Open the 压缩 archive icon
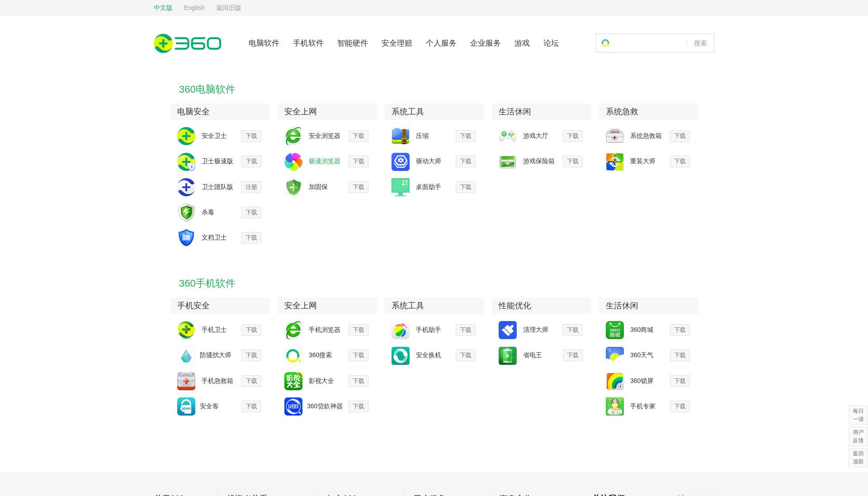 tap(401, 136)
